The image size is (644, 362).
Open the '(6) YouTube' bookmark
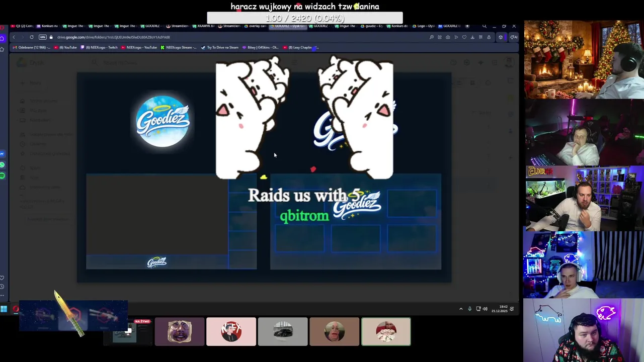66,47
